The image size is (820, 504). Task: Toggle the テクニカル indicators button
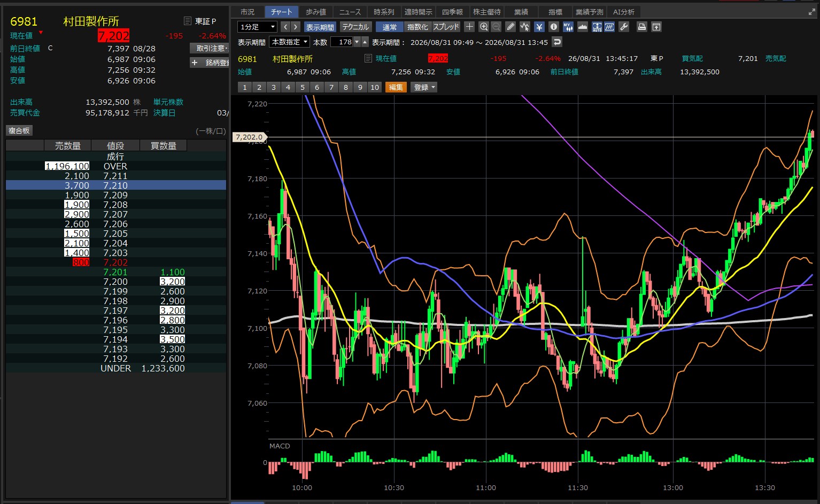pyautogui.click(x=355, y=27)
